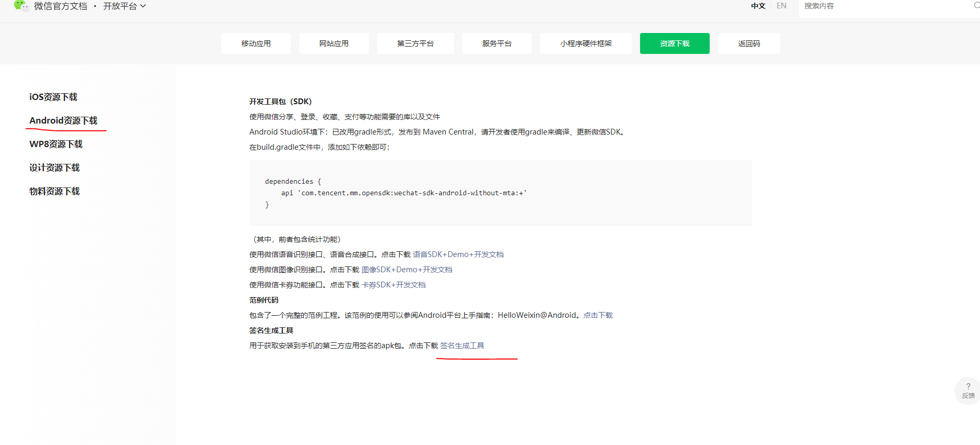Select the 资源下载 tab
980x445 pixels.
(675, 43)
